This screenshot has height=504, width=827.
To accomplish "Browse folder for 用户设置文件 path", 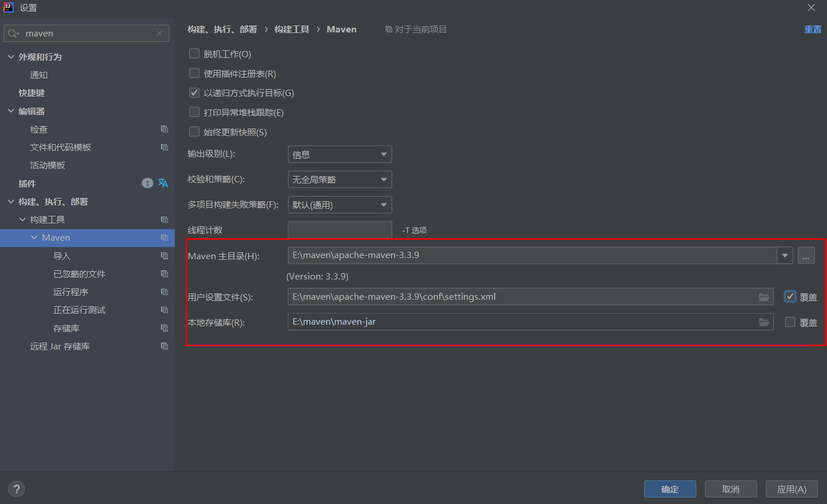I will 764,297.
